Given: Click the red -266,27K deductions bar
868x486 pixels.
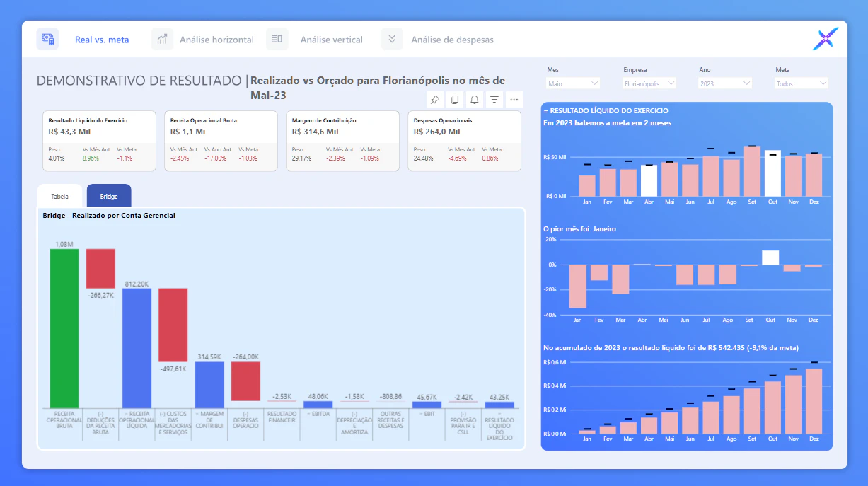Looking at the screenshot, I should click(x=100, y=269).
